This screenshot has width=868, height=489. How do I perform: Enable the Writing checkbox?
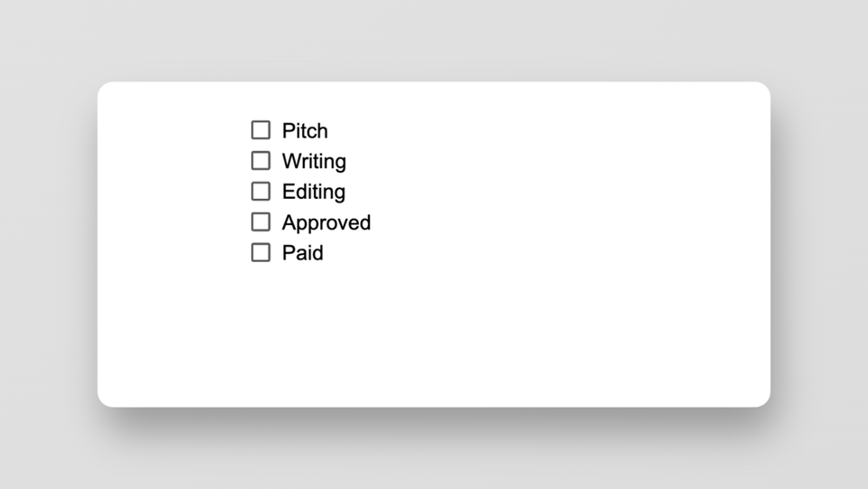point(260,161)
